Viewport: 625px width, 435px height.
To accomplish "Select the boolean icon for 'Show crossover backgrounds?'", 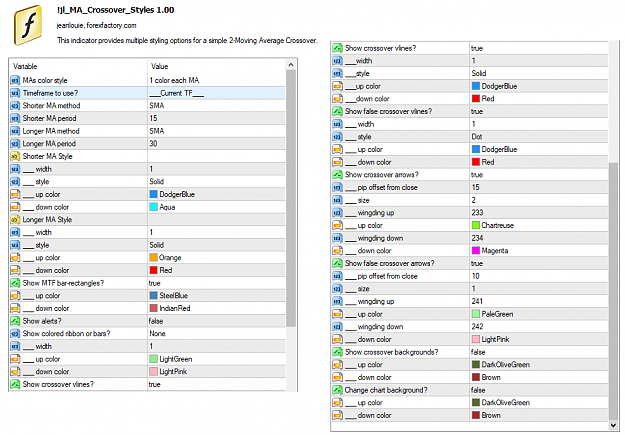I will click(337, 352).
